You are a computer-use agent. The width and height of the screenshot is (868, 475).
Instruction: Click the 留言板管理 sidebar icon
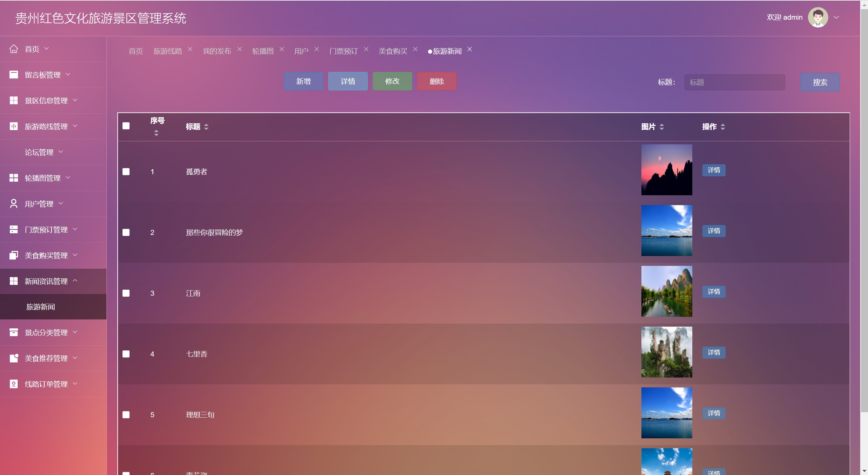click(14, 75)
